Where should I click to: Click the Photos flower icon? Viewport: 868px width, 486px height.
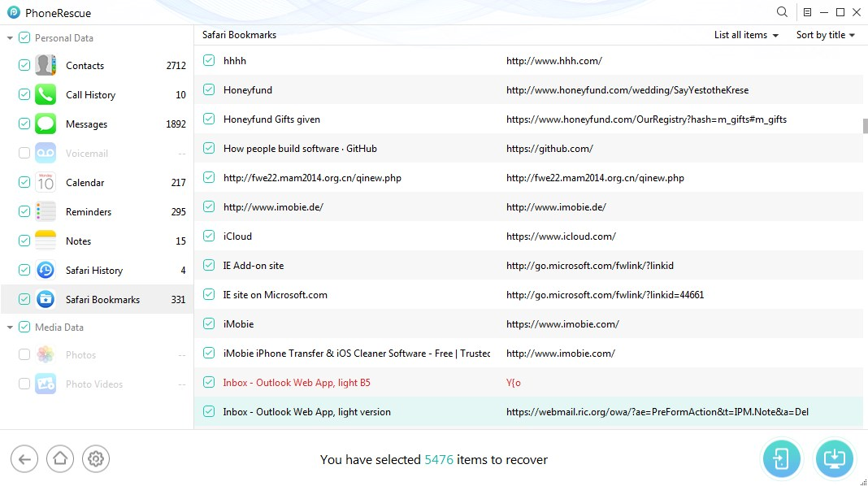click(46, 355)
